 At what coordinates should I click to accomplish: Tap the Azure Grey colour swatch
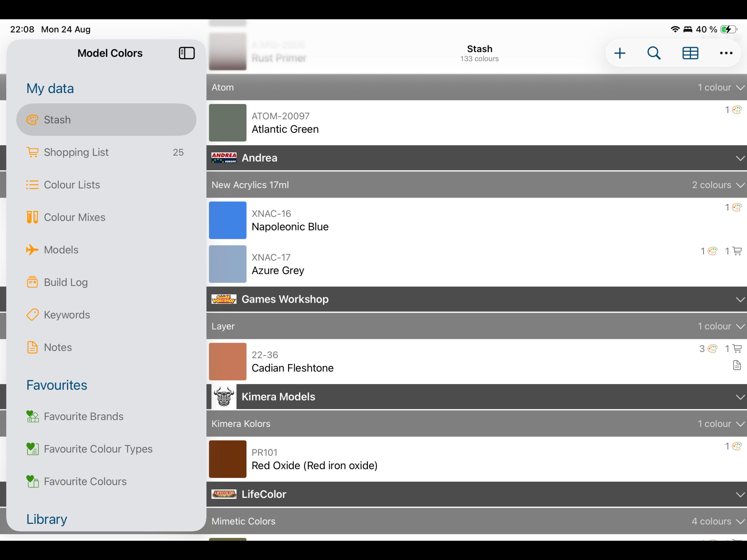[x=228, y=264]
